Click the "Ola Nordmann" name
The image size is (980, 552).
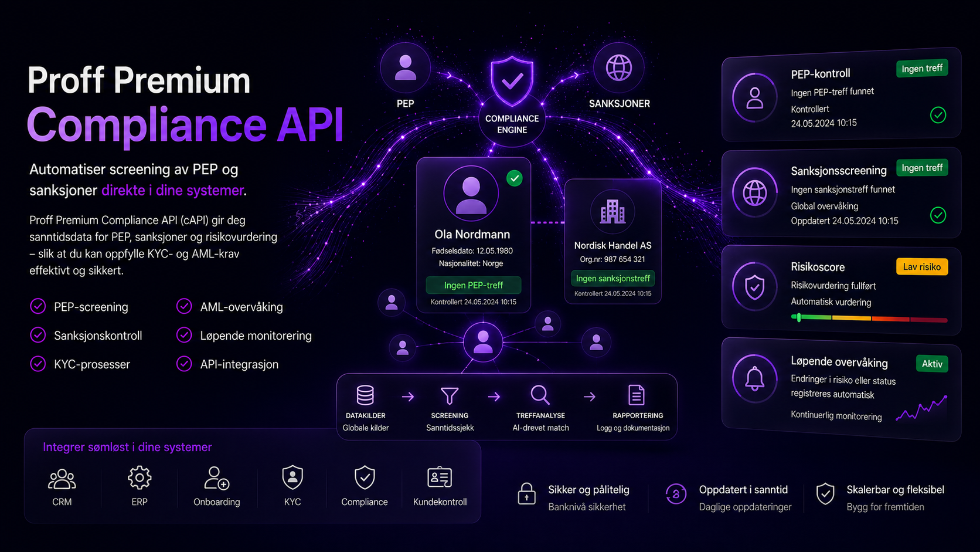(x=472, y=234)
